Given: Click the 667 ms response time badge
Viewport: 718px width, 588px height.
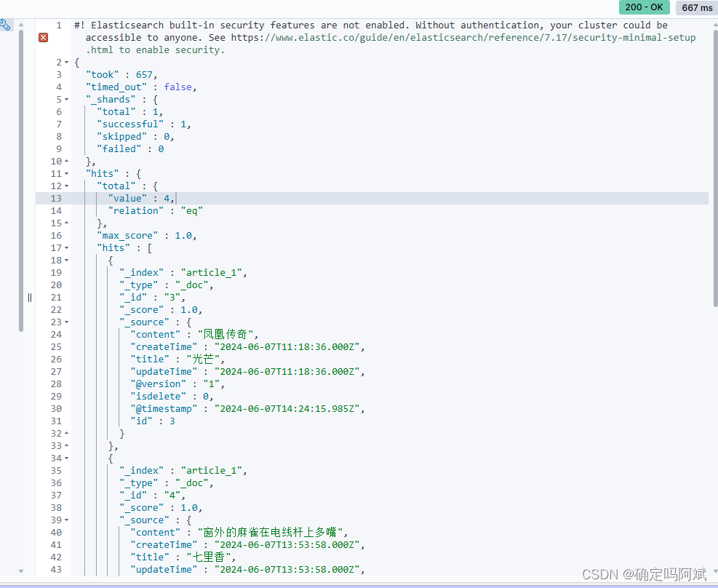Looking at the screenshot, I should (696, 8).
